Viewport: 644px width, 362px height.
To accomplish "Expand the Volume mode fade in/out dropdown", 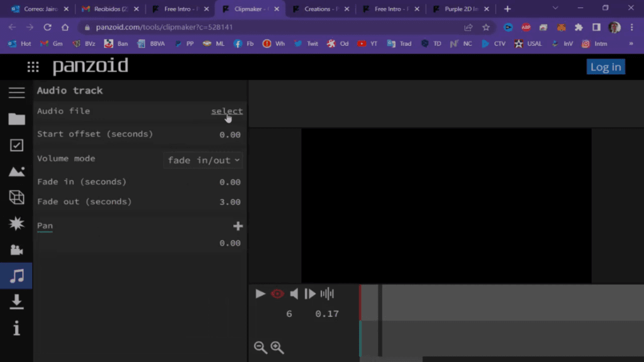I will (x=203, y=160).
